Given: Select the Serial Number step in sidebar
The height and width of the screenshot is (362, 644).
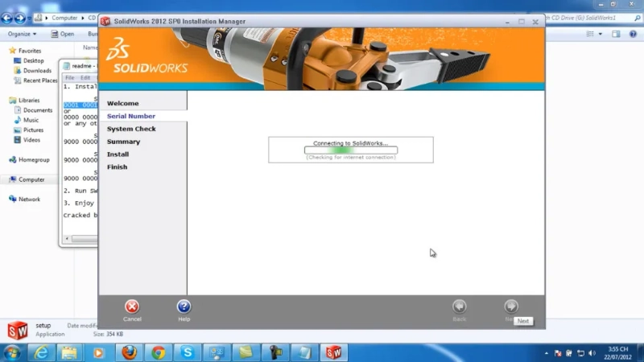Looking at the screenshot, I should pyautogui.click(x=131, y=117).
